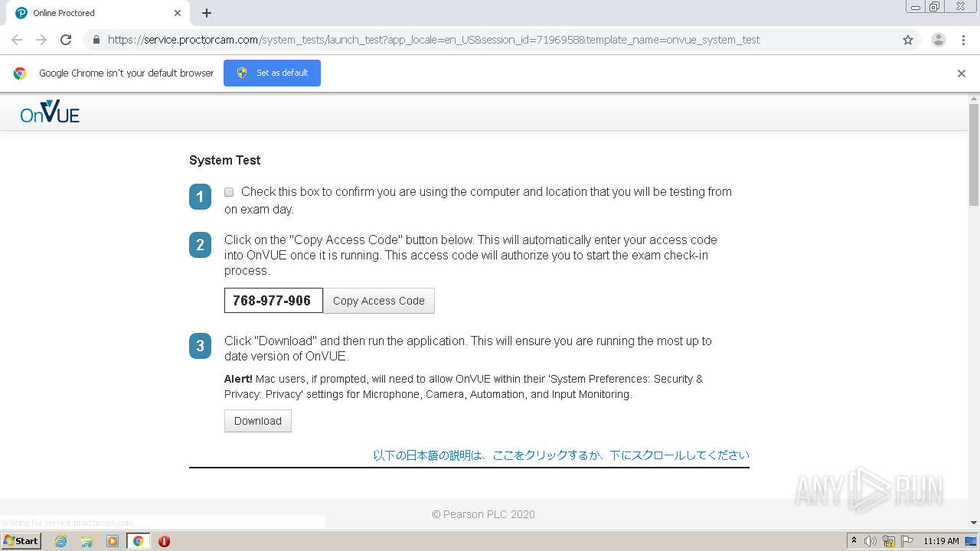Click the Chrome logo in notification bar
The width and height of the screenshot is (980, 551).
[x=20, y=73]
